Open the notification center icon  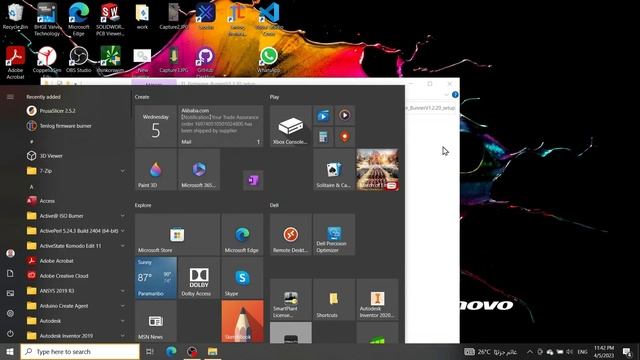click(x=627, y=351)
